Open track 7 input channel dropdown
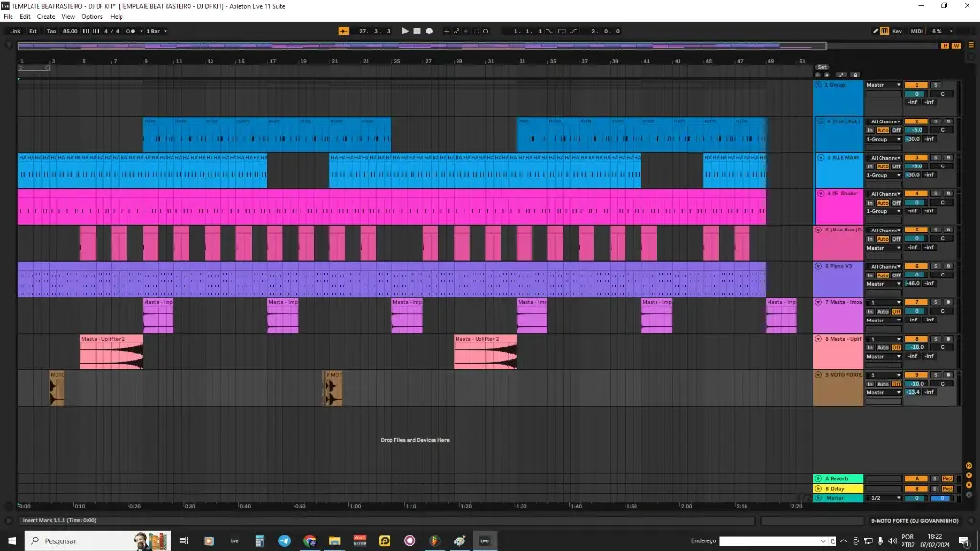The image size is (980, 551). point(883,302)
